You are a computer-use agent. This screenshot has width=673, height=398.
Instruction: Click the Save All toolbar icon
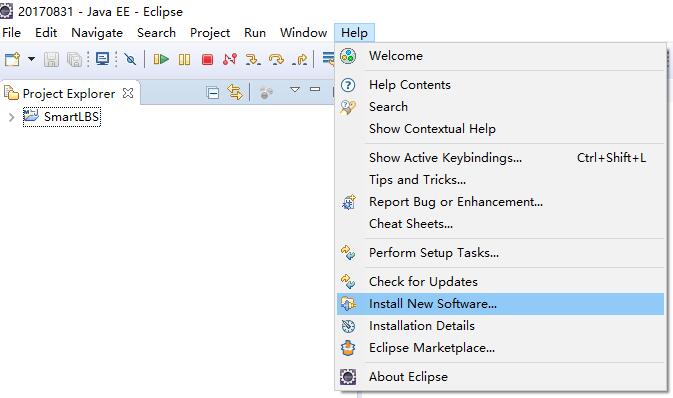(x=74, y=59)
